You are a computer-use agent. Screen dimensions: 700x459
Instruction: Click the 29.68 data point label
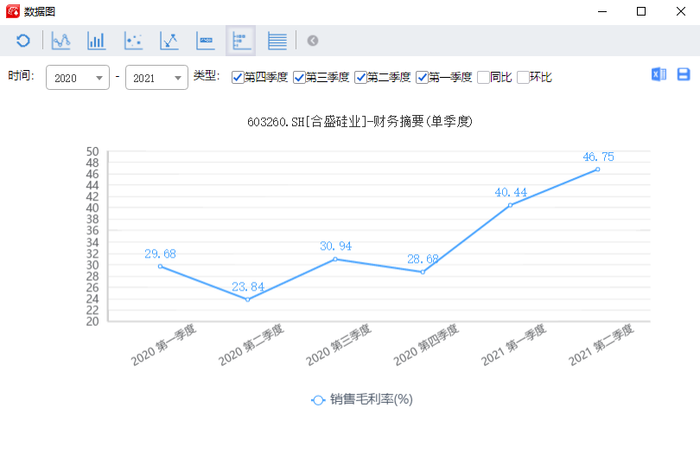pos(160,254)
